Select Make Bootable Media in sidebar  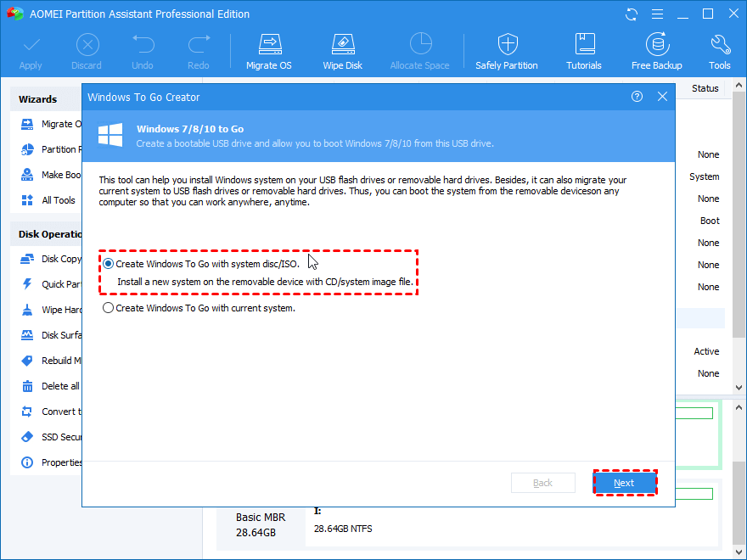(52, 175)
